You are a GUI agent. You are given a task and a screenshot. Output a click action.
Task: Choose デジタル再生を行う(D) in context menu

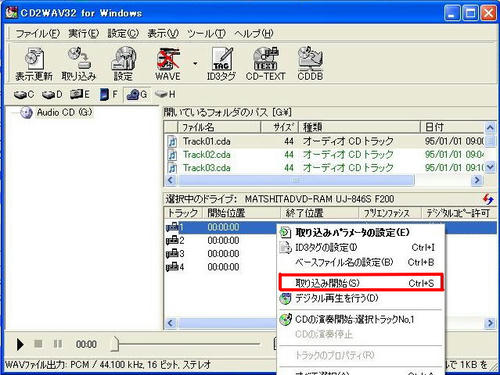361,298
